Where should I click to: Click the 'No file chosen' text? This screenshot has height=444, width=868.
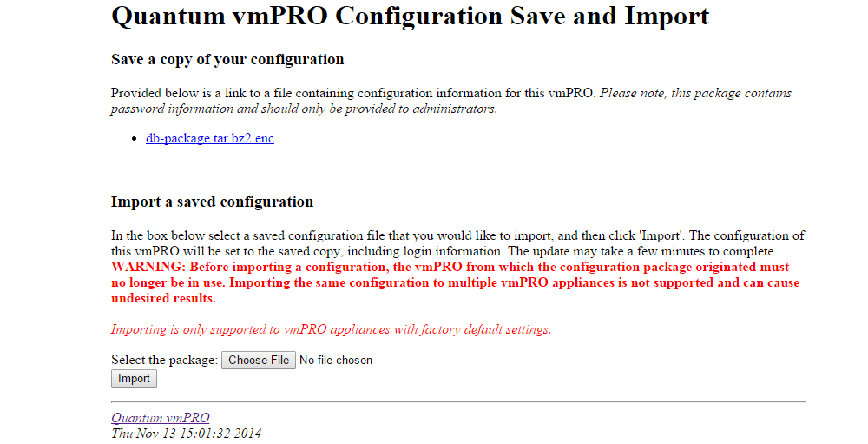[336, 360]
